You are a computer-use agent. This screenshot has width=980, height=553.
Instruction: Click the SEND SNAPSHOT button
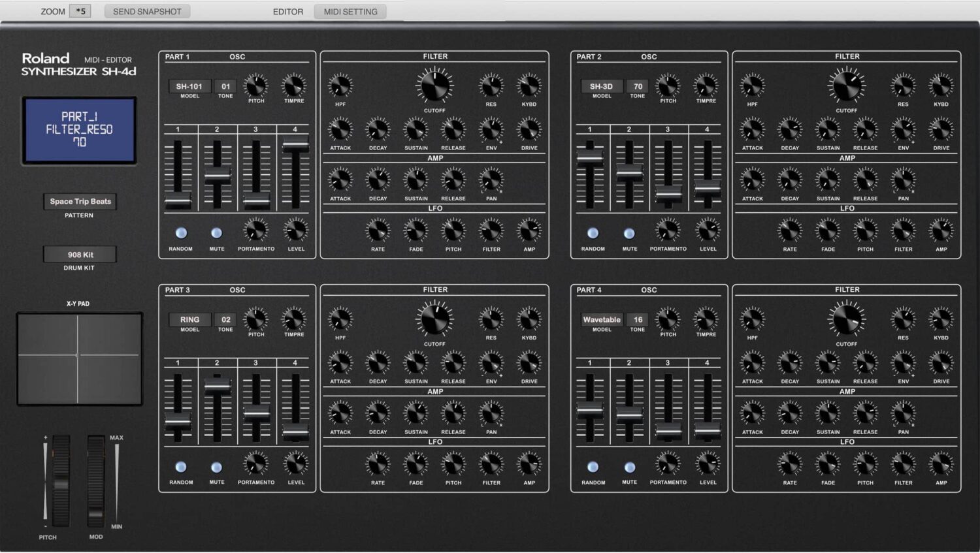pyautogui.click(x=147, y=11)
